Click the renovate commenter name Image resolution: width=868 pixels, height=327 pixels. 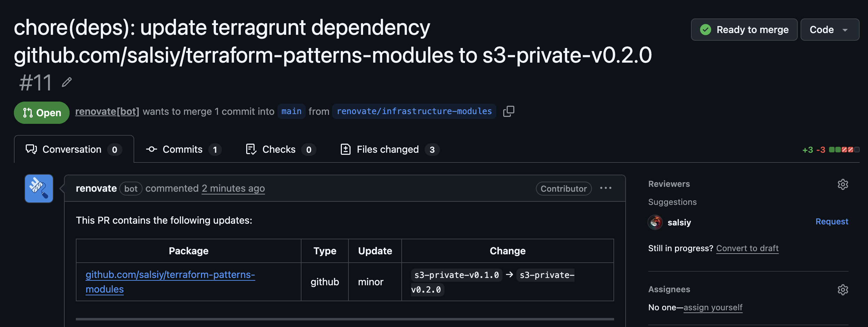[96, 189]
